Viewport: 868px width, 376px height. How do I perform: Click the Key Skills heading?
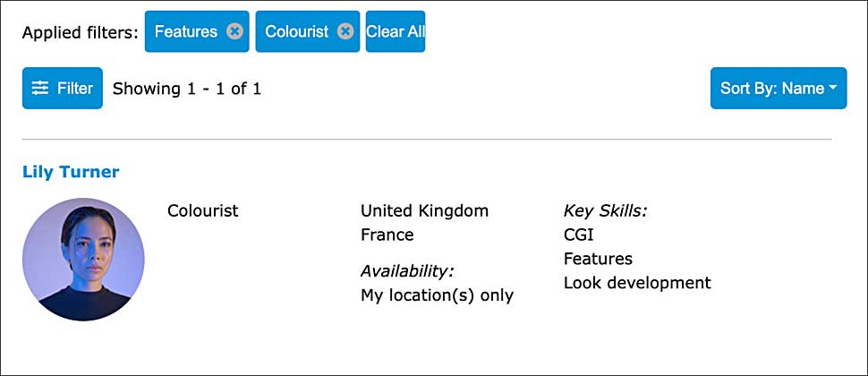(x=605, y=211)
